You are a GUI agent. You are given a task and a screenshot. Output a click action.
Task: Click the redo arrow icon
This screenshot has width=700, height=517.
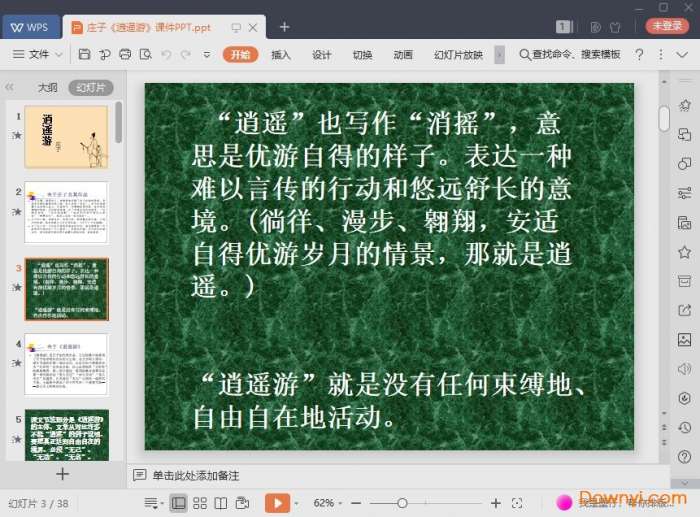click(x=185, y=54)
